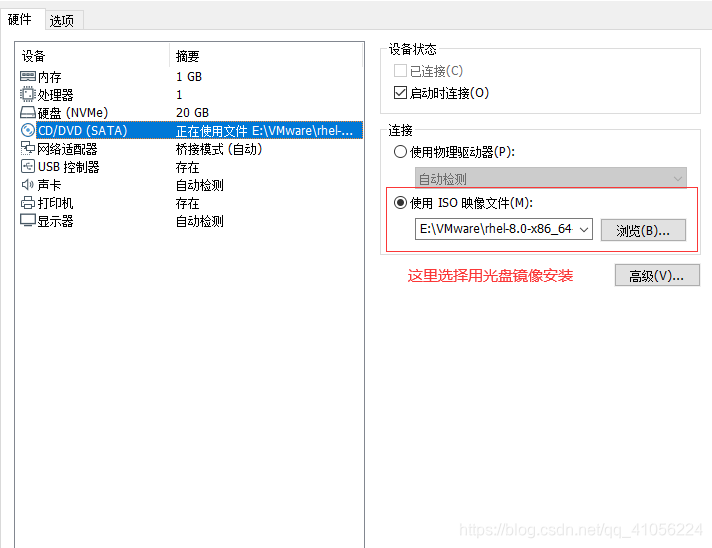This screenshot has height=548, width=712.
Task: Uncheck 启动时连接(O) checkbox
Action: (x=400, y=93)
